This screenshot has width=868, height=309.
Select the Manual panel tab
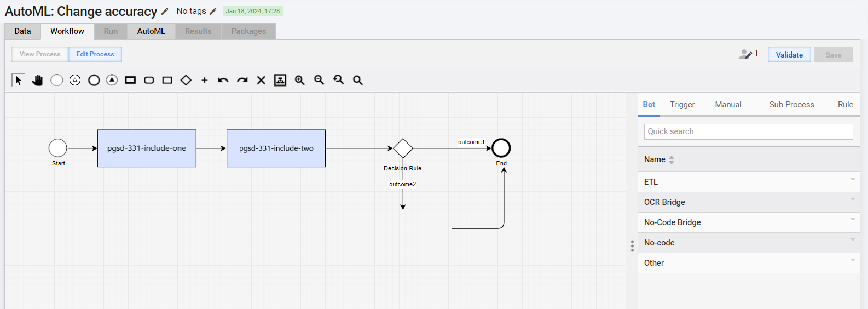tap(728, 105)
